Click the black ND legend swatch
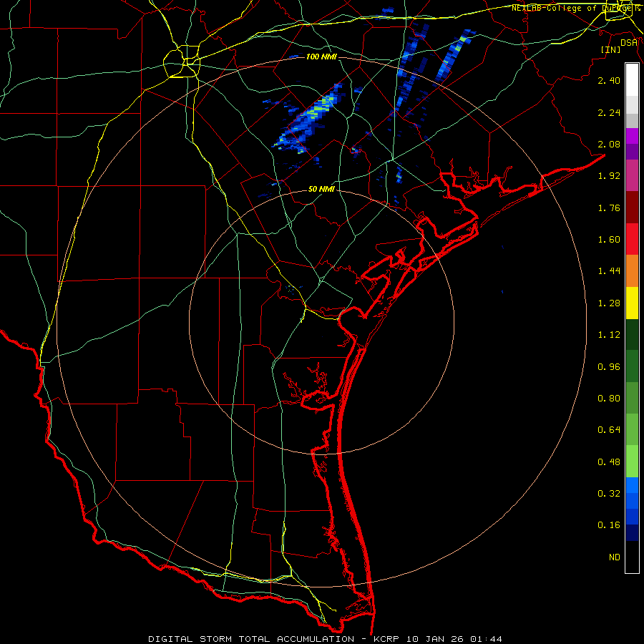This screenshot has width=644, height=644. (x=632, y=557)
